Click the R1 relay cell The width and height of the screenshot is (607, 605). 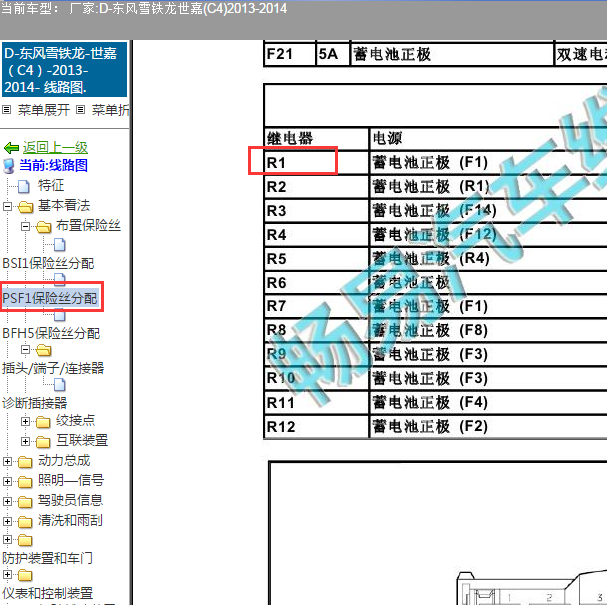[317, 163]
